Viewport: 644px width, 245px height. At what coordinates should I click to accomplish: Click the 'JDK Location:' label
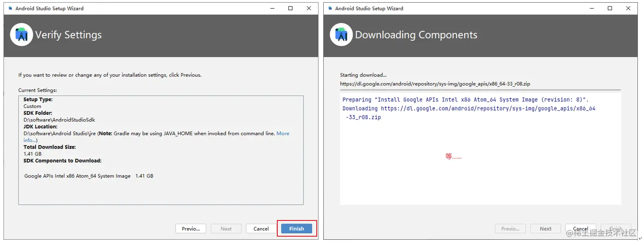(40, 127)
